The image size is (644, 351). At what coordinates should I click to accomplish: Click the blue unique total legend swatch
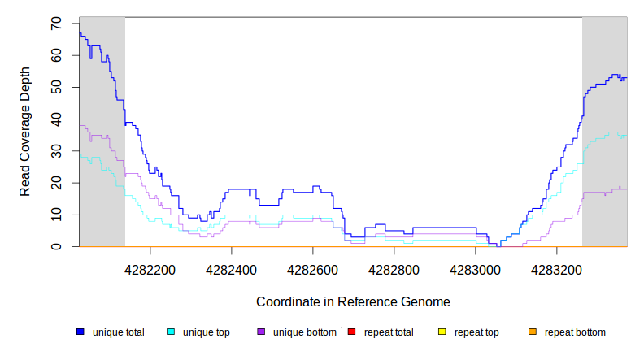point(80,331)
